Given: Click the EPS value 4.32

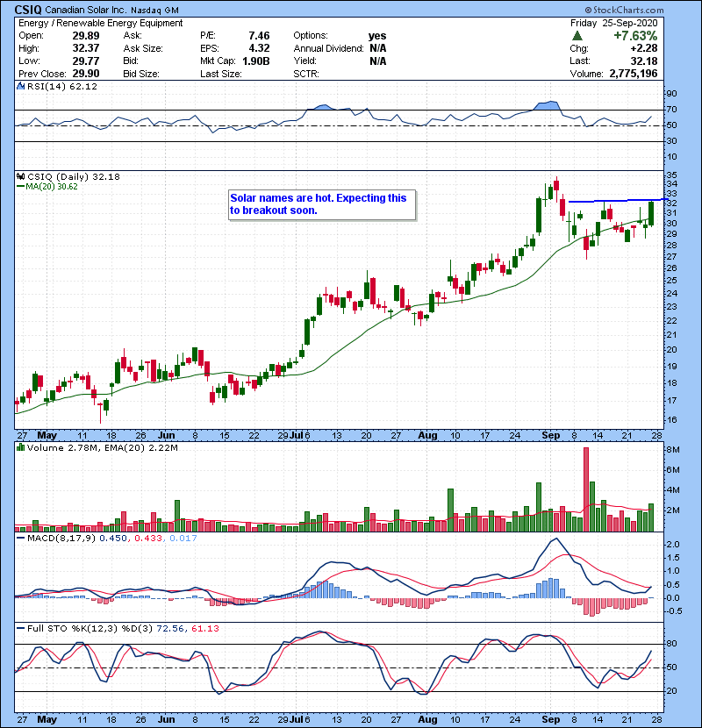Looking at the screenshot, I should coord(259,48).
